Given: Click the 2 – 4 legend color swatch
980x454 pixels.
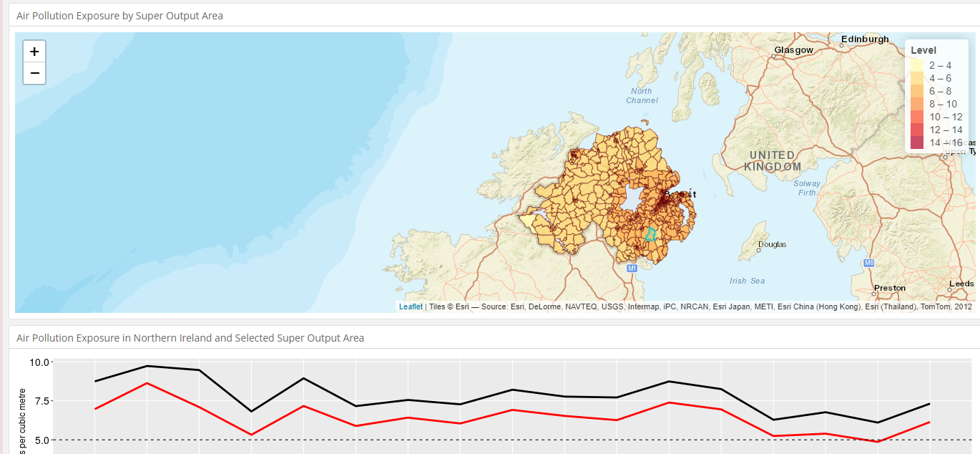Looking at the screenshot, I should 917,65.
